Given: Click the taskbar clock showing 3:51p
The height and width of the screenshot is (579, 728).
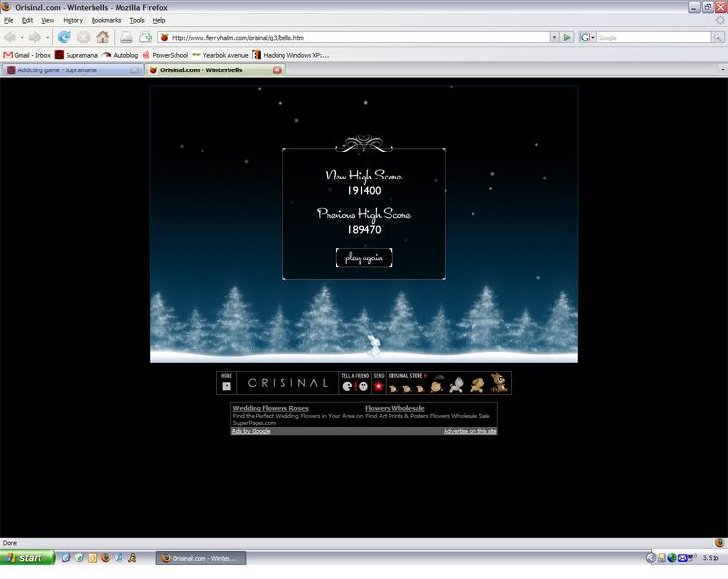Looking at the screenshot, I should 711,558.
